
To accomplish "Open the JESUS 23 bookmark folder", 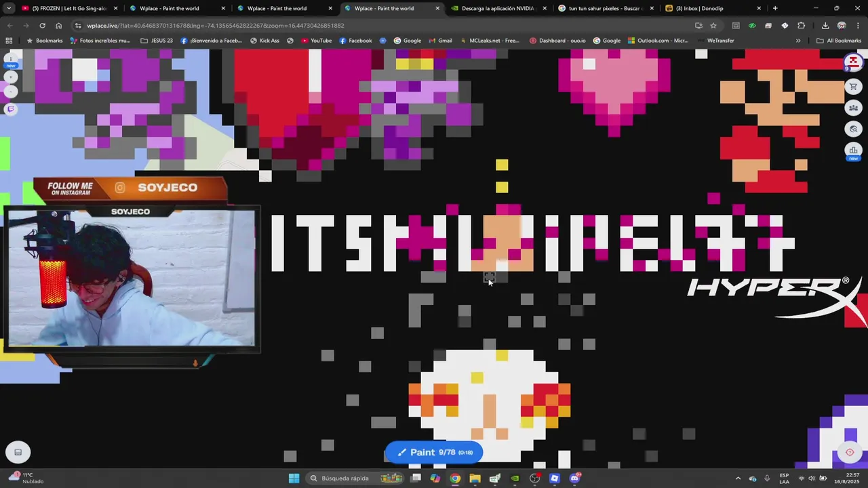I will coord(157,41).
